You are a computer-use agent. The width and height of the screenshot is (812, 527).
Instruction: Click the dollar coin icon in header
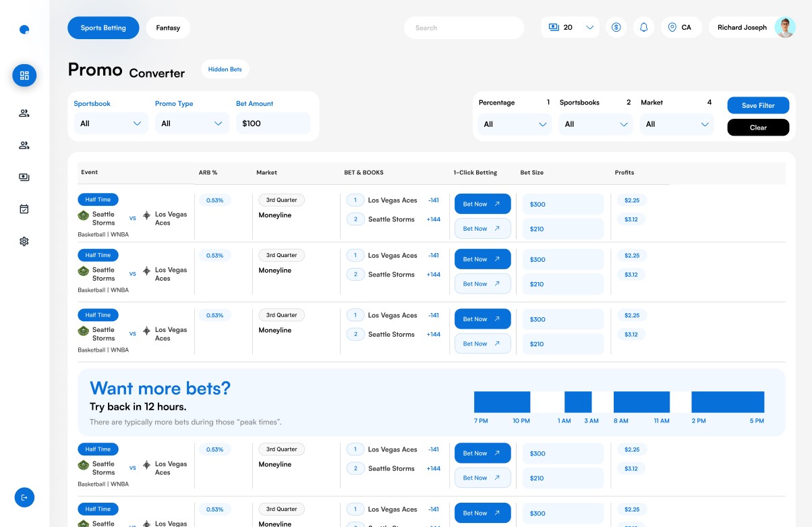[x=616, y=28]
